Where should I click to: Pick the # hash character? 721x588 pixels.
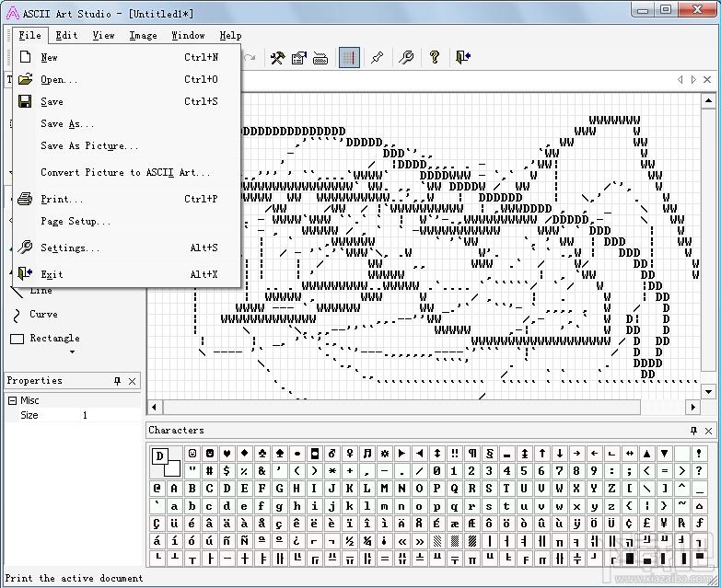[x=209, y=471]
